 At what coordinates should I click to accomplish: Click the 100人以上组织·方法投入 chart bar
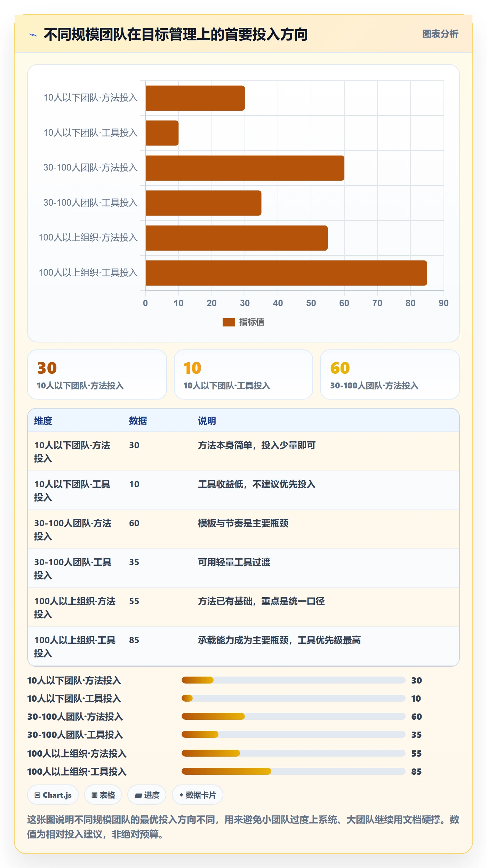coord(237,238)
